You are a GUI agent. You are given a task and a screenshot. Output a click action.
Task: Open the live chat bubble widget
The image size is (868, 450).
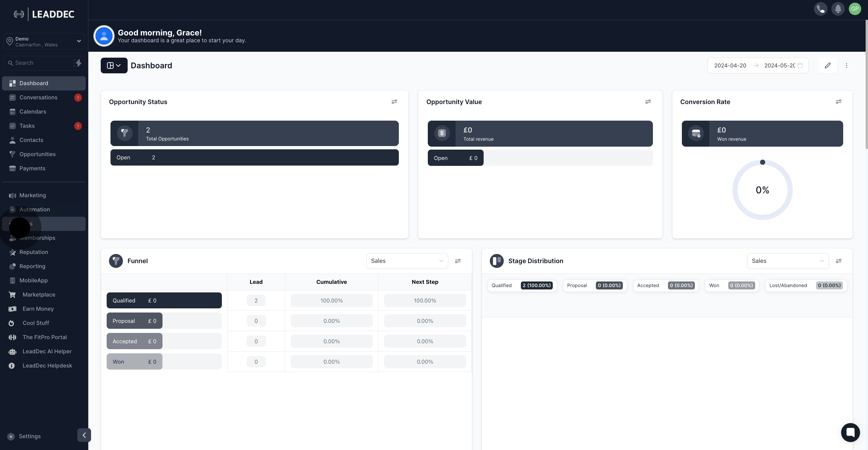(850, 432)
